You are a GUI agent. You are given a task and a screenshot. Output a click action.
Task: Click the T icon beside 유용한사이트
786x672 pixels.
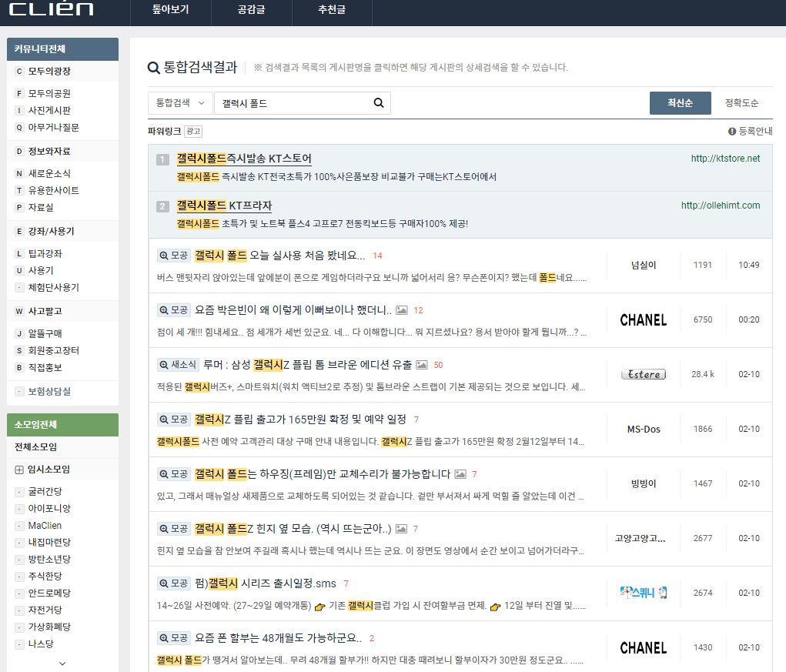tap(19, 190)
